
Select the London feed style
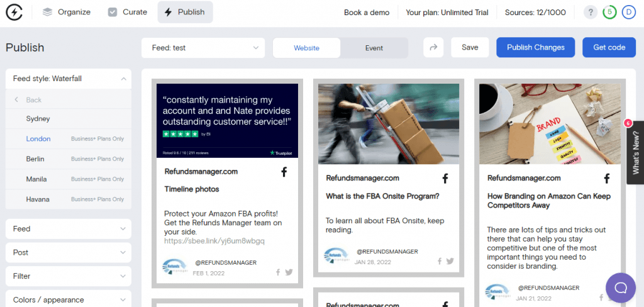pyautogui.click(x=69, y=139)
